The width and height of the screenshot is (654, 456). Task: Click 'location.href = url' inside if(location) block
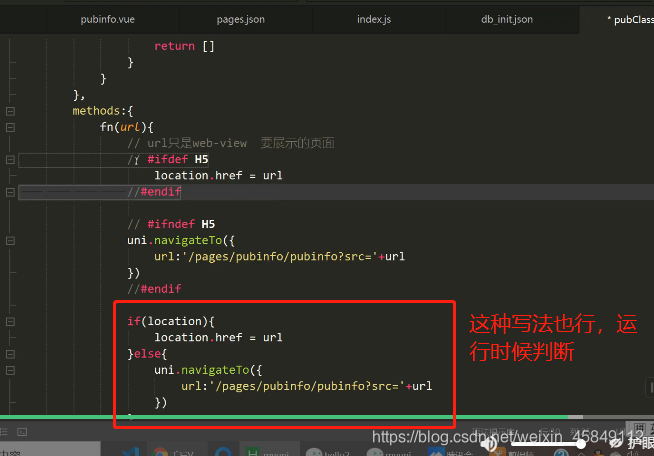point(218,337)
